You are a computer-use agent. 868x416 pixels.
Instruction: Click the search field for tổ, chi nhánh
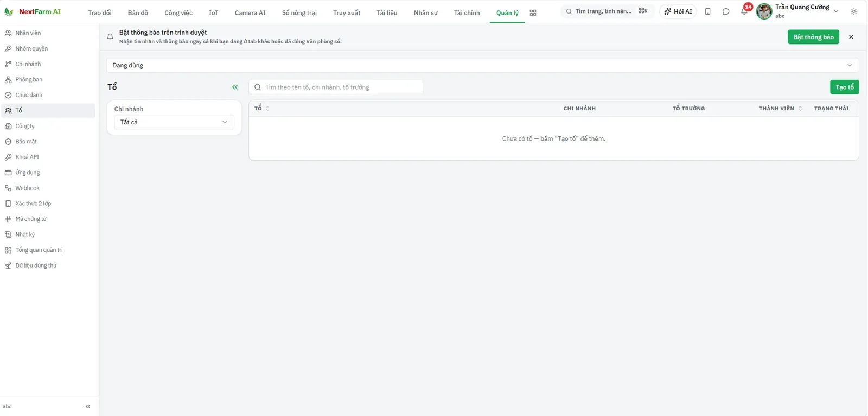[x=336, y=87]
